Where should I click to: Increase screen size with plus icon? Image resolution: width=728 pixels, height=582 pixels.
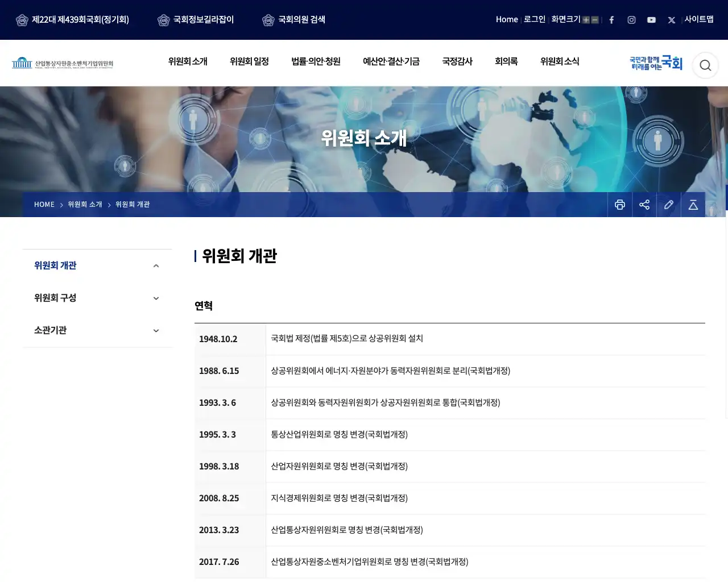586,20
